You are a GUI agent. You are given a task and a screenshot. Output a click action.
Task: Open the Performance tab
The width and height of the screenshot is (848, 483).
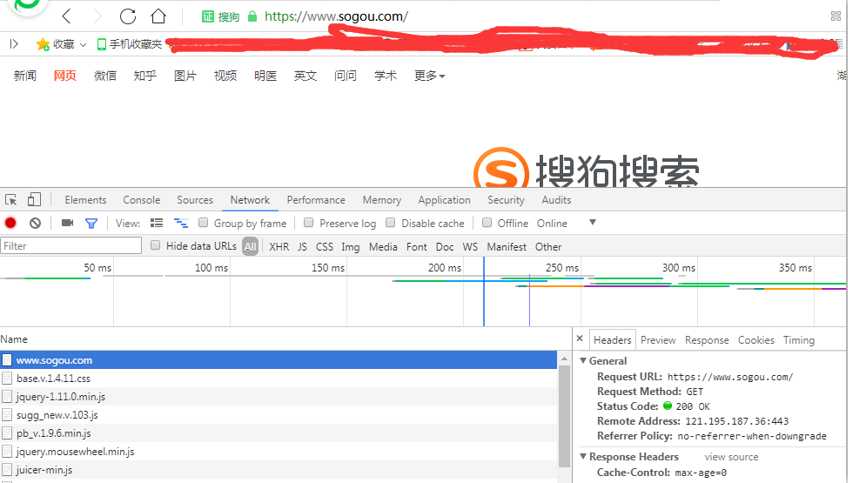click(x=316, y=200)
